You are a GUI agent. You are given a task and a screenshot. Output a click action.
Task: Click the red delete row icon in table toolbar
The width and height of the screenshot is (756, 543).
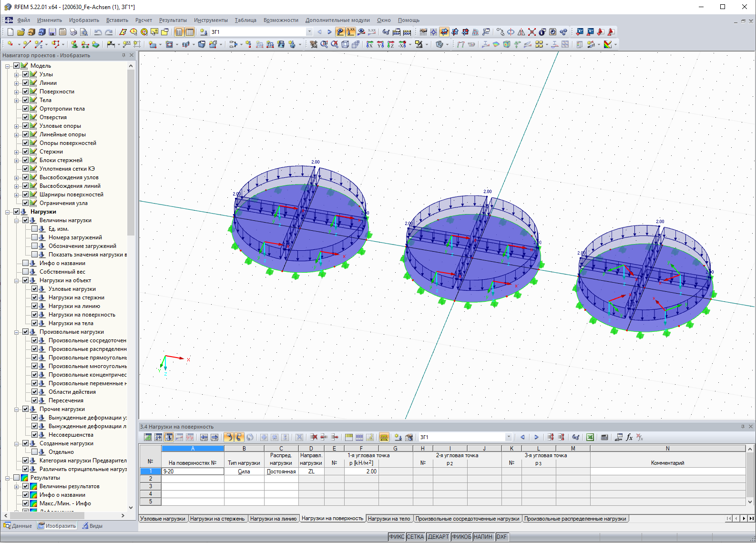click(314, 437)
